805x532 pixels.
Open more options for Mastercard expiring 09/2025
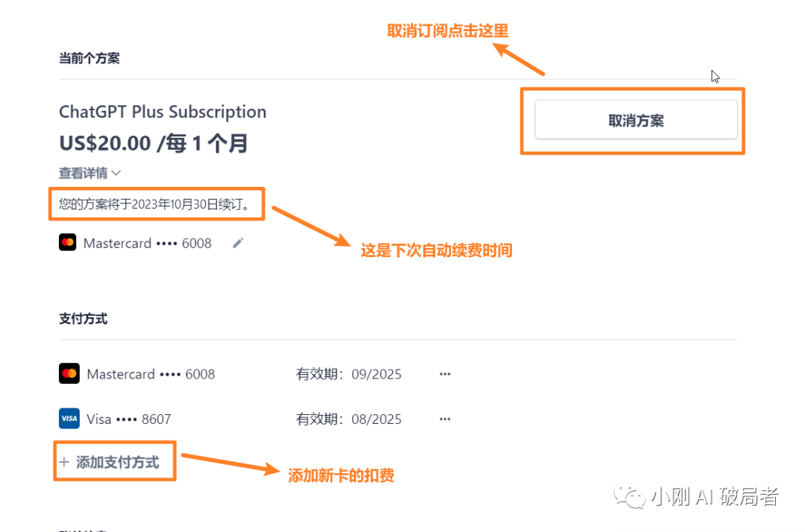(445, 374)
